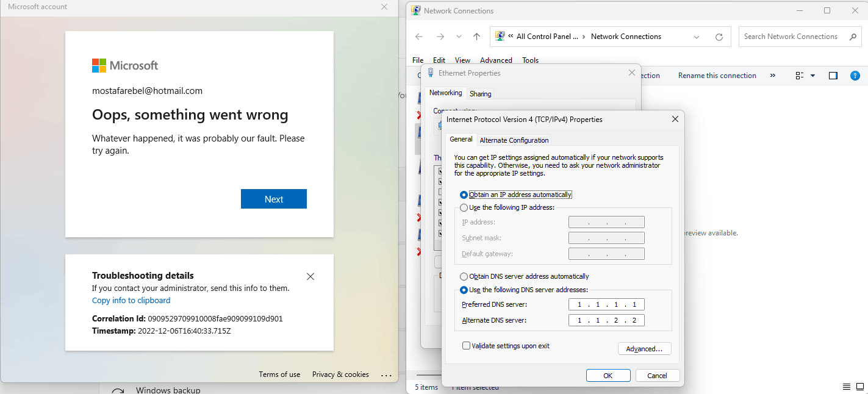Go up one folder level
This screenshot has height=394, width=868.
pyautogui.click(x=477, y=37)
